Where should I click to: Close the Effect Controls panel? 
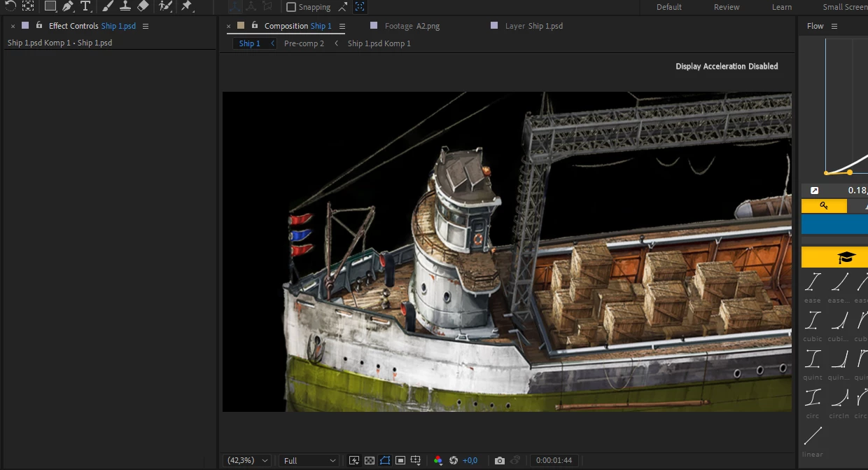click(13, 26)
